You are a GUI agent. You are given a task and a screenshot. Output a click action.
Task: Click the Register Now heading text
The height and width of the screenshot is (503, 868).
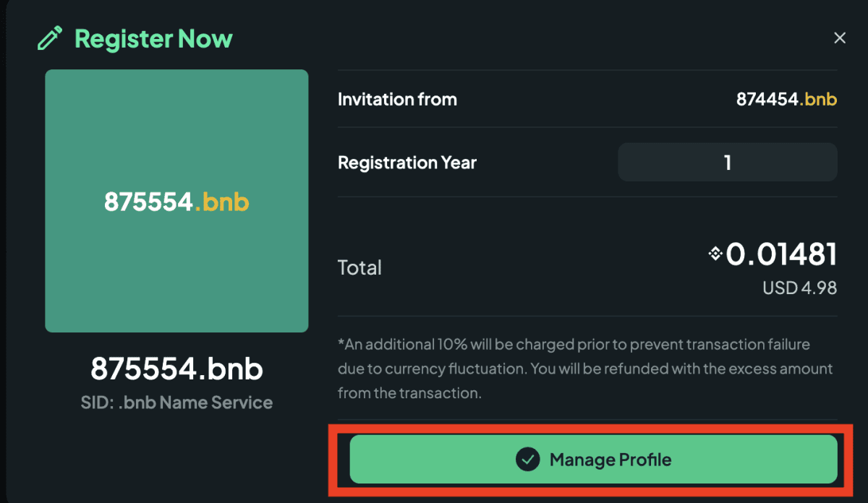tap(153, 38)
